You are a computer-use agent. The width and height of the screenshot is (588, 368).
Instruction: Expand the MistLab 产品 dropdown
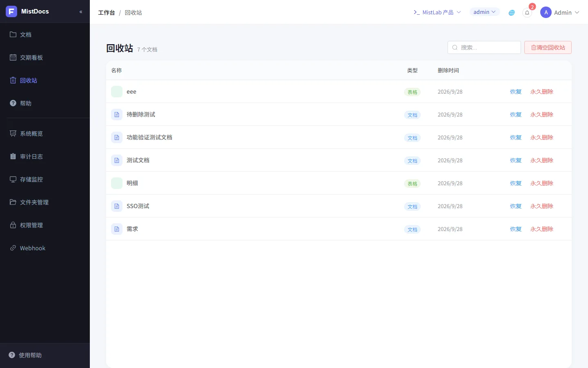point(437,13)
